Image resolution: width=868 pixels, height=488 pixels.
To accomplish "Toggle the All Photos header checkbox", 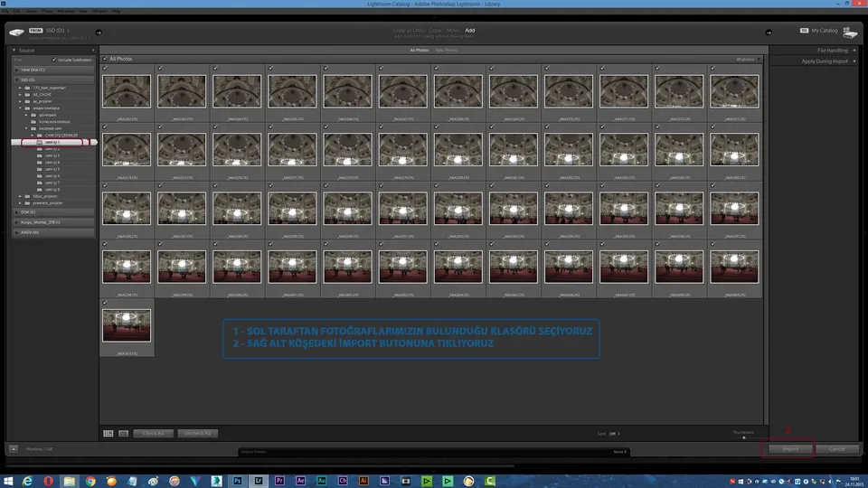I will (x=105, y=59).
